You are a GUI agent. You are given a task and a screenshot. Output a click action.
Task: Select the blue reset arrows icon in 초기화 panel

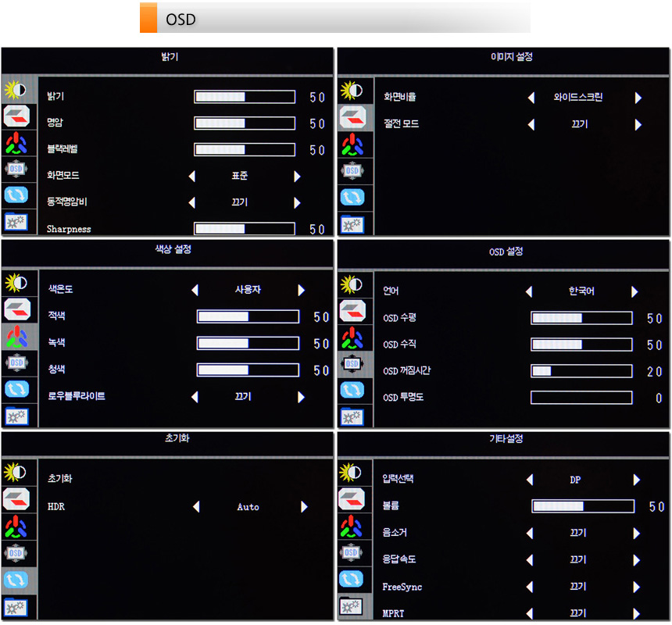tap(16, 580)
